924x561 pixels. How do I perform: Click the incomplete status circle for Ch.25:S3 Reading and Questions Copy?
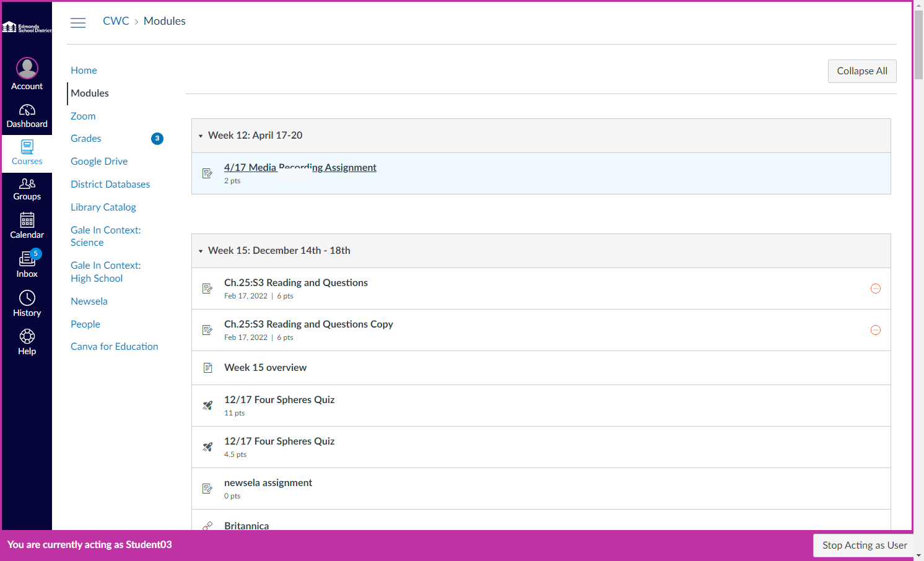click(876, 330)
